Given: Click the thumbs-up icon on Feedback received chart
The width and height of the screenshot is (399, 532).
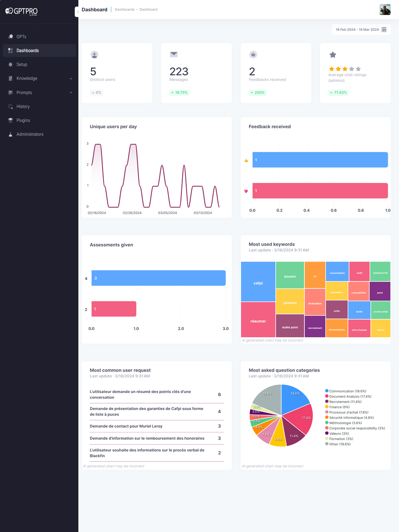Looking at the screenshot, I should coord(246,160).
